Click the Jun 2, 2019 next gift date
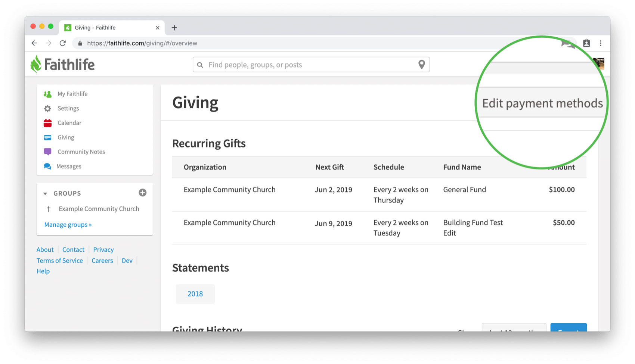Screen dimensions: 635x364 click(x=334, y=190)
